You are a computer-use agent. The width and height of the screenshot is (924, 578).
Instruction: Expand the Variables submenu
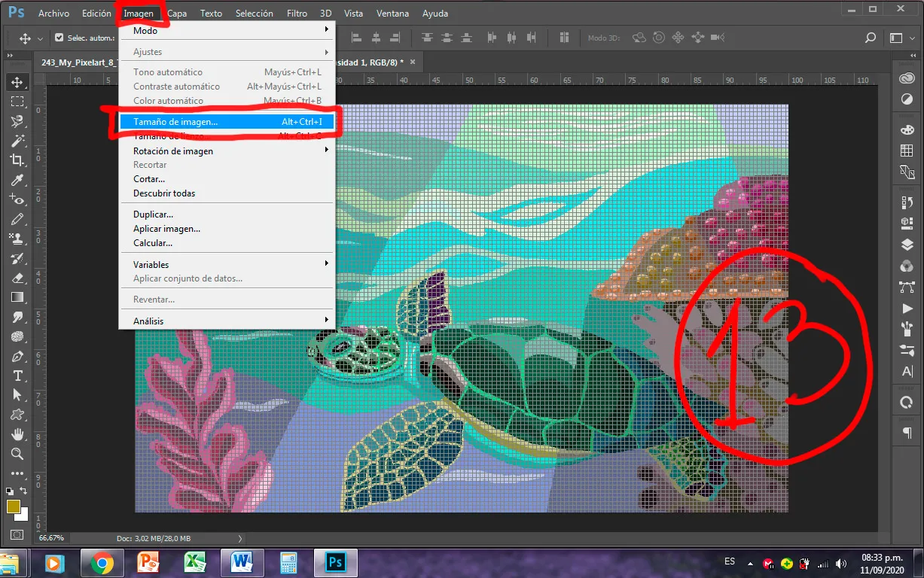point(327,264)
